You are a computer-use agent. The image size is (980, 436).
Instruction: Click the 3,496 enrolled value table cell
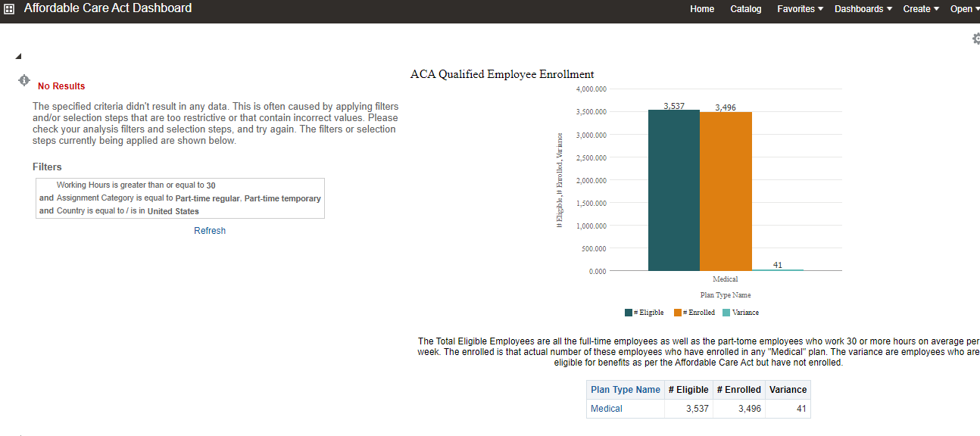(x=738, y=409)
